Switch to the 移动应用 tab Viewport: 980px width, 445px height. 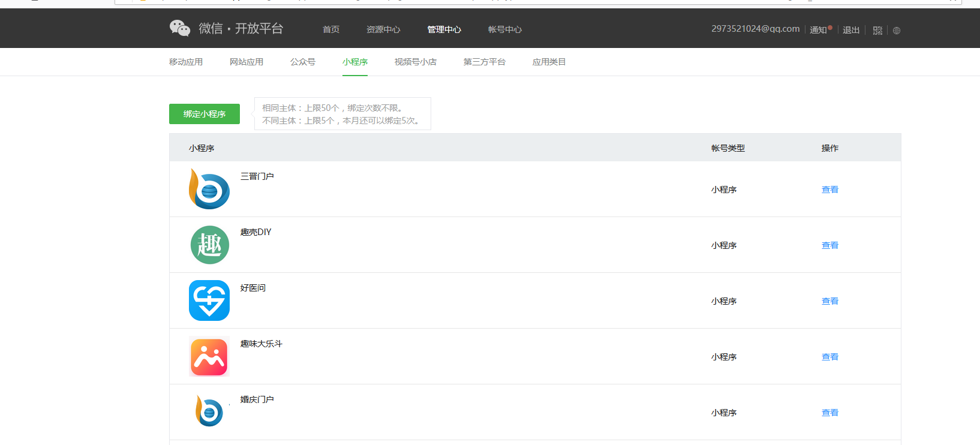(186, 62)
